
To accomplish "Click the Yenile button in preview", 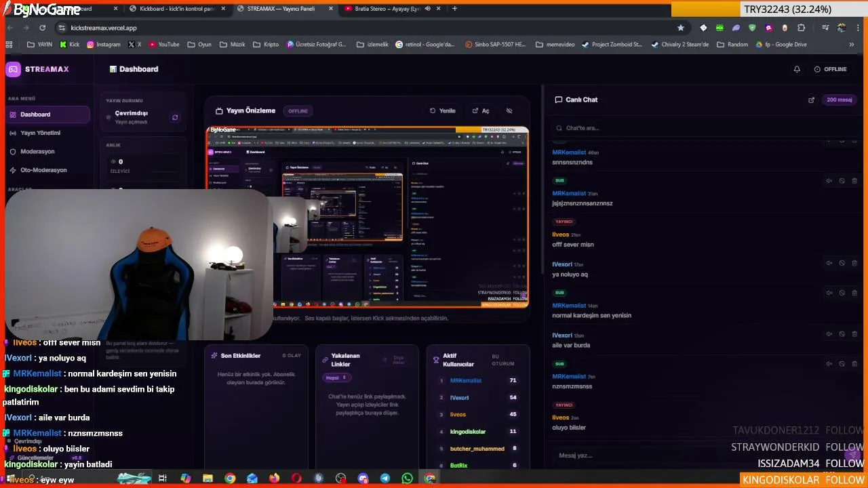I will [x=443, y=110].
